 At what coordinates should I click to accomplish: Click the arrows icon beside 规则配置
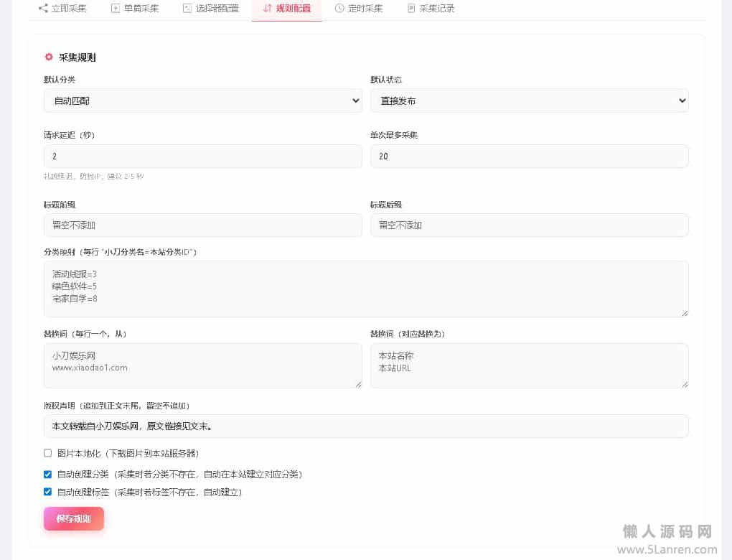click(x=268, y=8)
